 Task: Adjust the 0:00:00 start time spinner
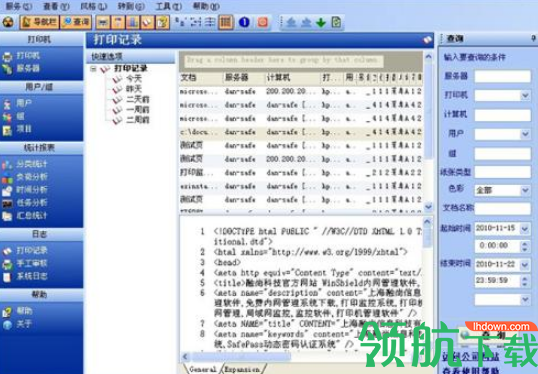525,246
